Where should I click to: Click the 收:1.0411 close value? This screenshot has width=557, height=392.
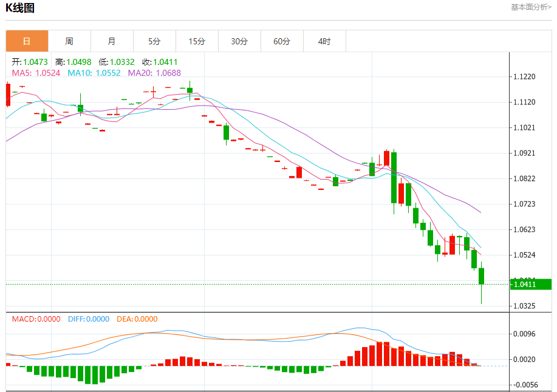click(160, 62)
